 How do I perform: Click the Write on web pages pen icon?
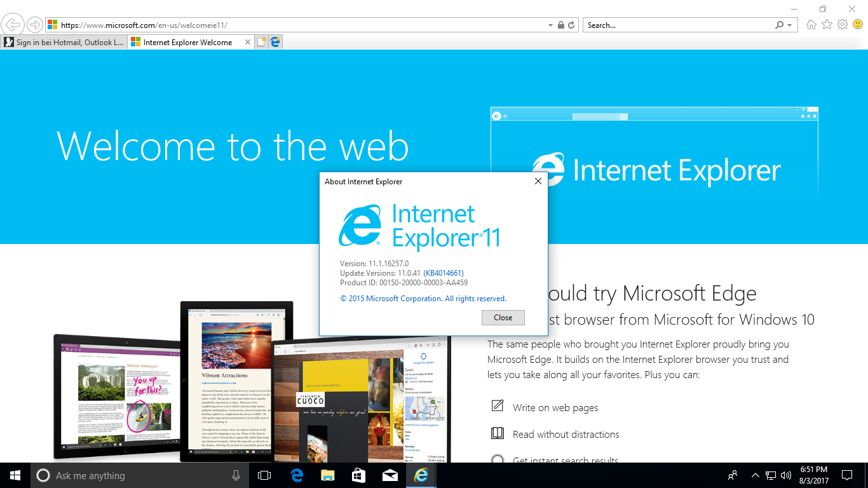point(498,406)
